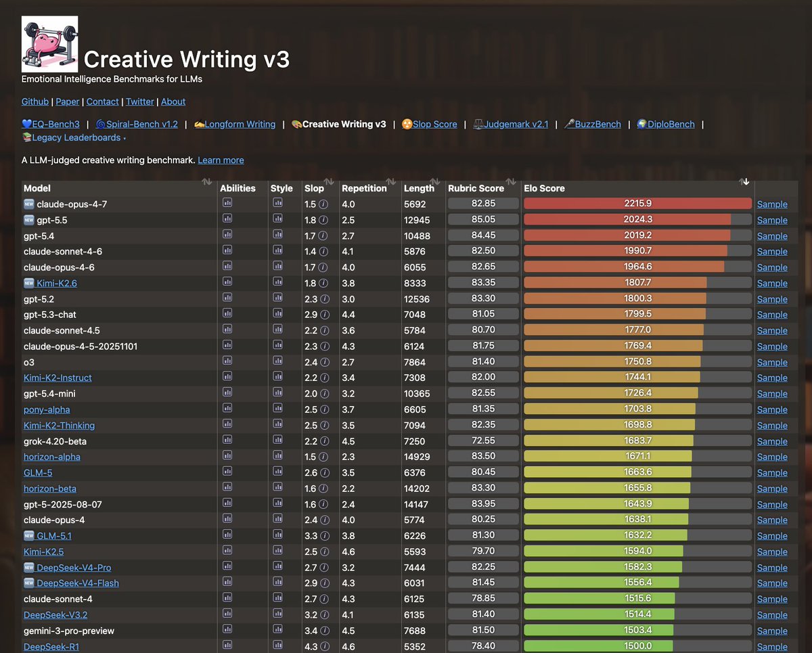Toggle Elo Score sort direction arrow

coord(744,181)
